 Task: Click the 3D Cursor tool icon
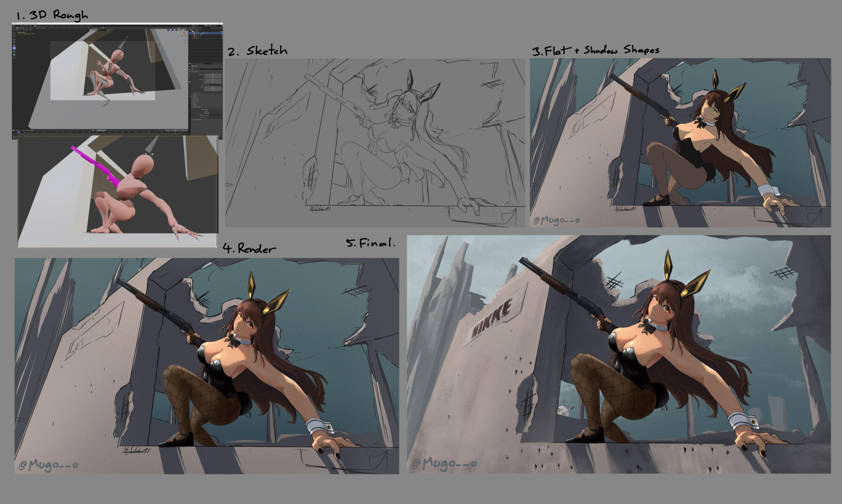point(14,36)
